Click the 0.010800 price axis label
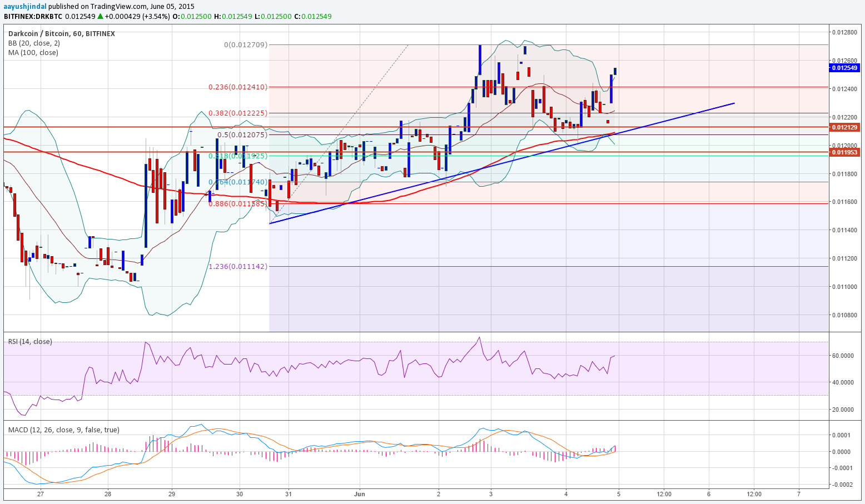The image size is (865, 504). (844, 315)
